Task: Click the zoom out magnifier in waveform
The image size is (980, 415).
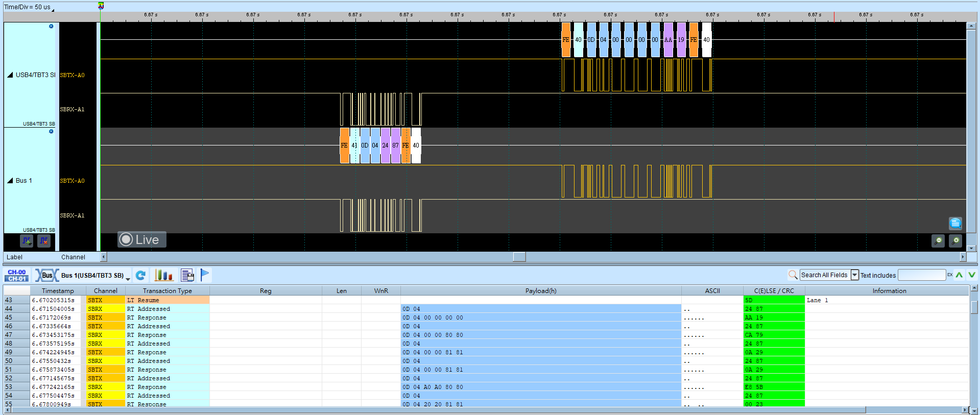Action: coord(938,240)
